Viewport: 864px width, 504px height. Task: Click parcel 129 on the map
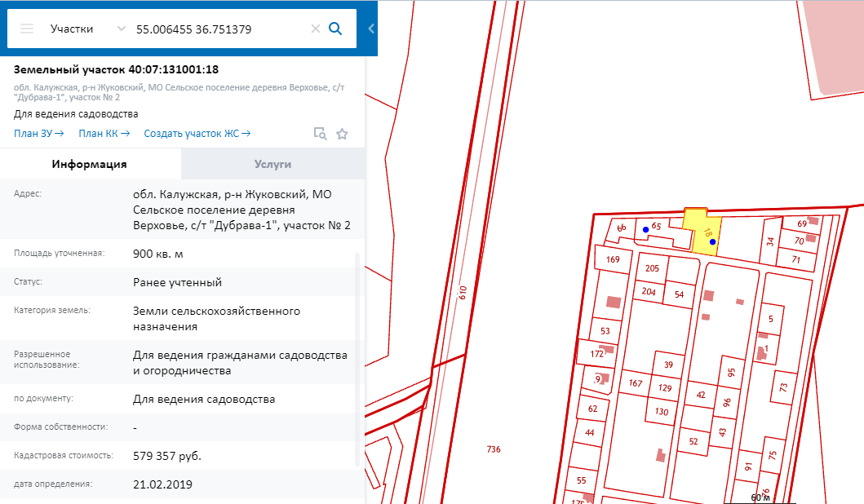click(x=665, y=387)
